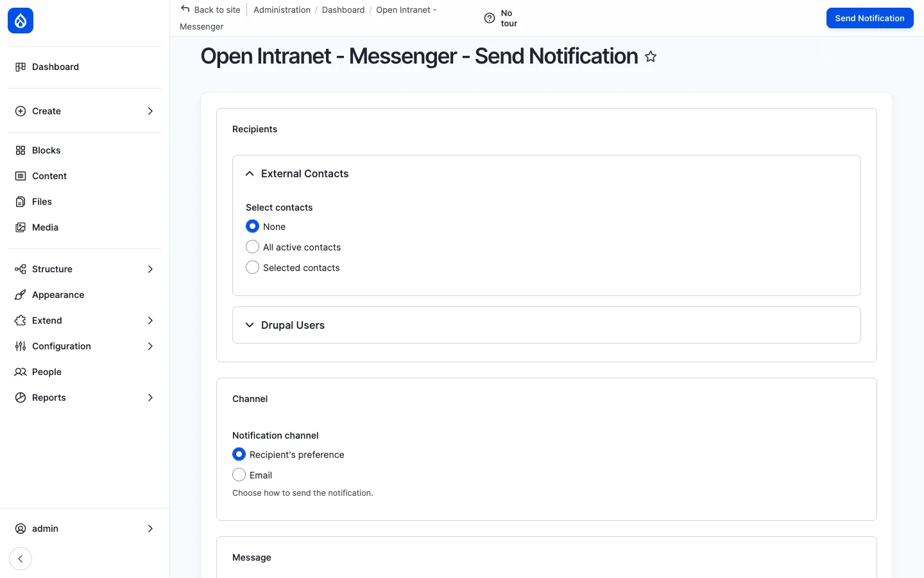This screenshot has height=578, width=924.
Task: Click the admin user avatar icon
Action: coord(21,529)
